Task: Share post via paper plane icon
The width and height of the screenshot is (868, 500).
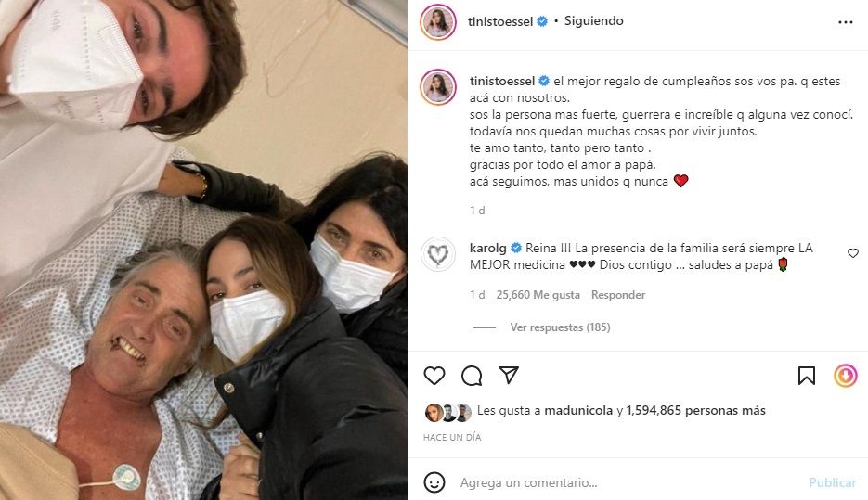Action: (x=509, y=375)
